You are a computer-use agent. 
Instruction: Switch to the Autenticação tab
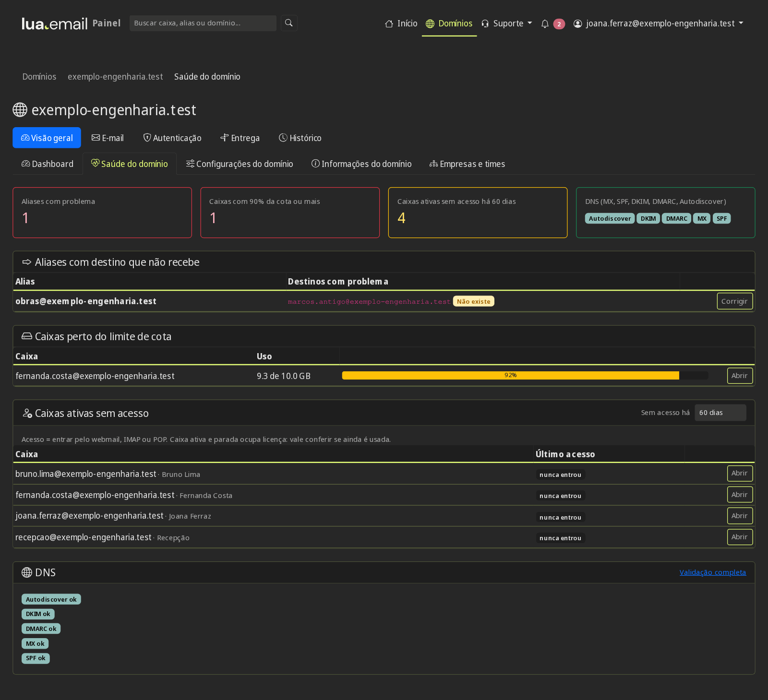(x=172, y=138)
